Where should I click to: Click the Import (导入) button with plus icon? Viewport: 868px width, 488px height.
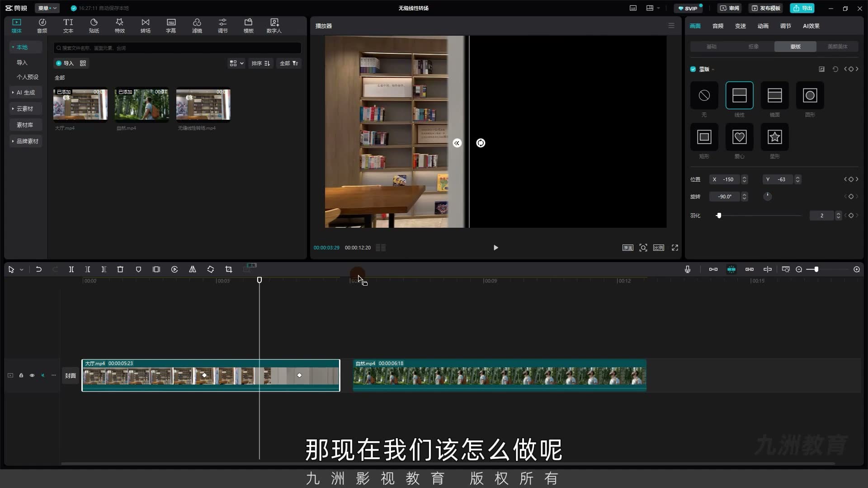click(65, 63)
